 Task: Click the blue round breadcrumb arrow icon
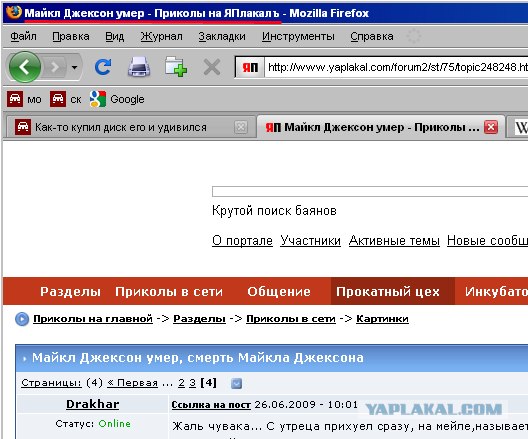pyautogui.click(x=22, y=319)
